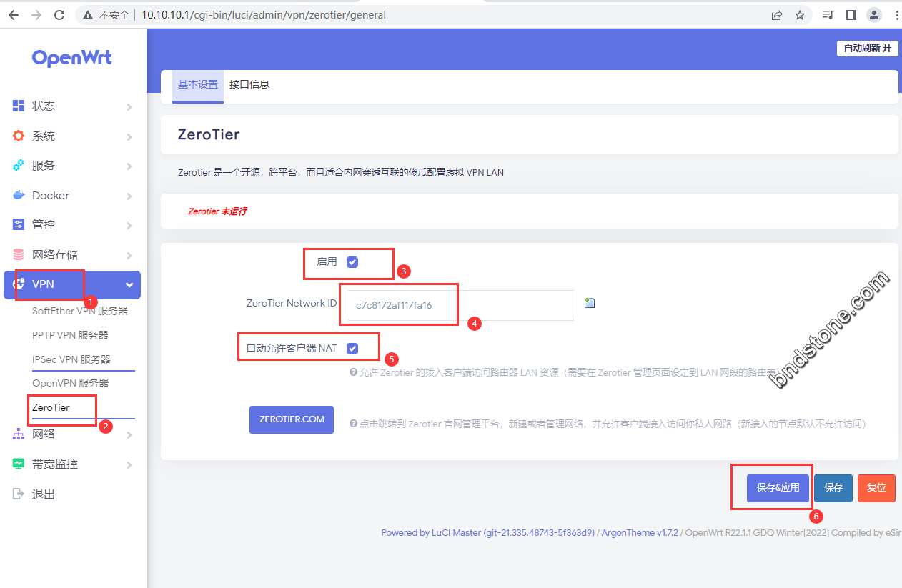Reload the page with refresh icon

pos(59,15)
